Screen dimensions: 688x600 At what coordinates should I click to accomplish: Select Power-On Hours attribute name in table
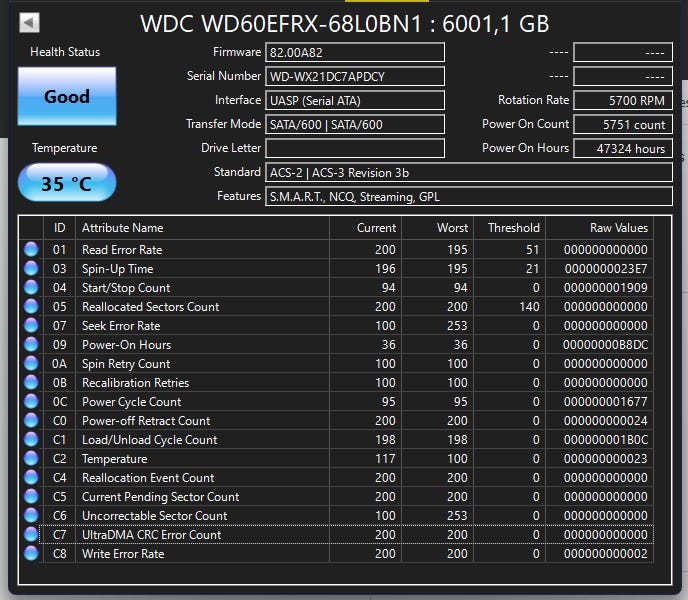tap(126, 345)
